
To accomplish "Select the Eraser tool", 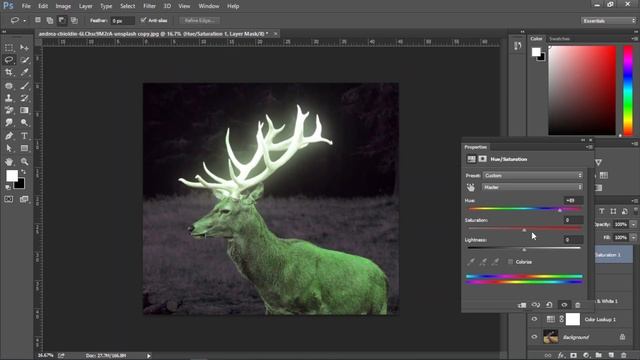I will tap(9, 110).
